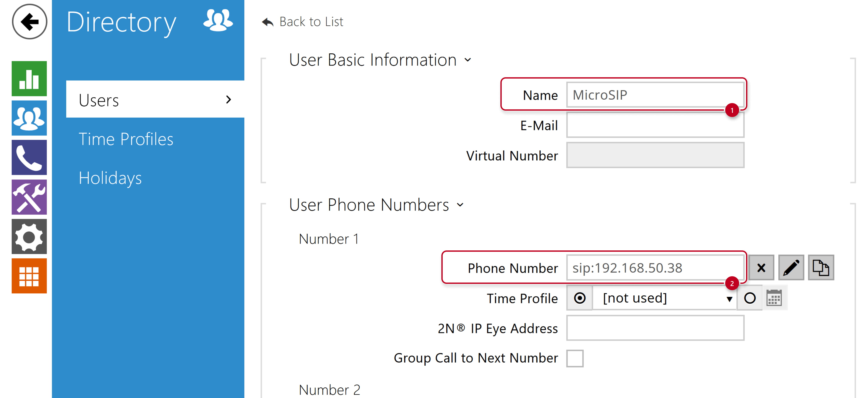Collapse the User Basic Information section
This screenshot has width=868, height=398.
[468, 60]
